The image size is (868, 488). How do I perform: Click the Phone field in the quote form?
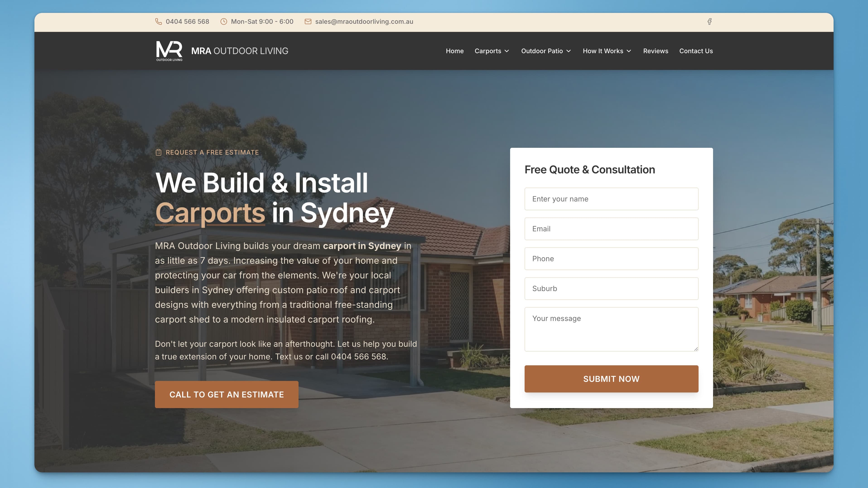tap(611, 259)
